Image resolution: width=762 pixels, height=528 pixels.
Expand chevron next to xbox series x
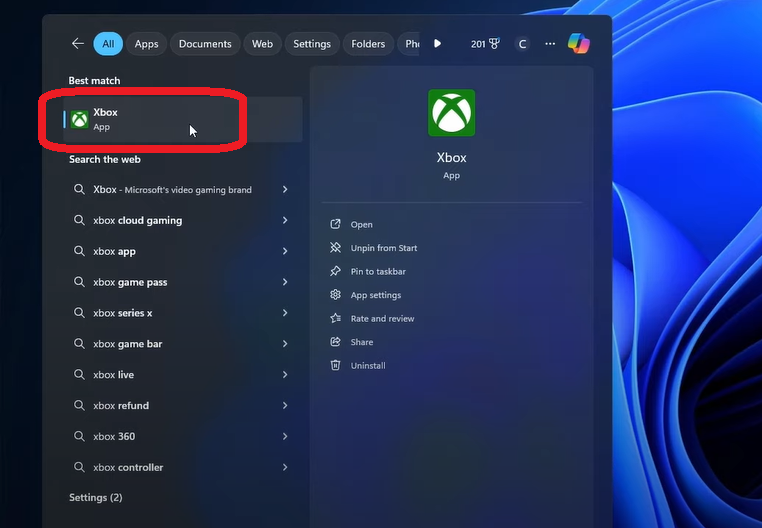pos(285,313)
